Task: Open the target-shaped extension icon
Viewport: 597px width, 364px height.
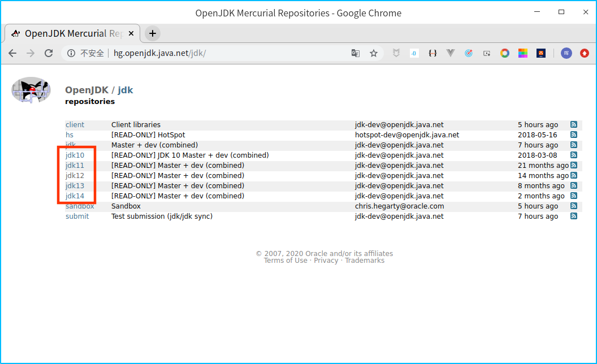Action: point(469,53)
